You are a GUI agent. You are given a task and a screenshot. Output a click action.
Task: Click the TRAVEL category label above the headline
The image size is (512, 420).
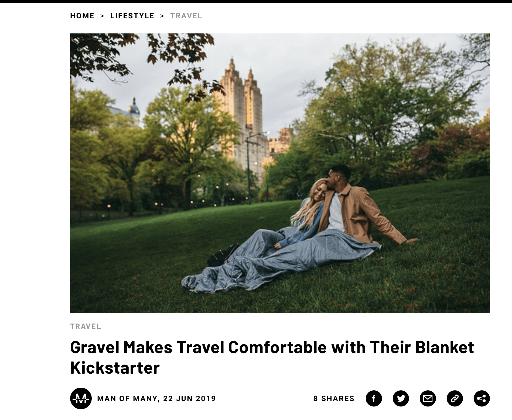(x=86, y=326)
